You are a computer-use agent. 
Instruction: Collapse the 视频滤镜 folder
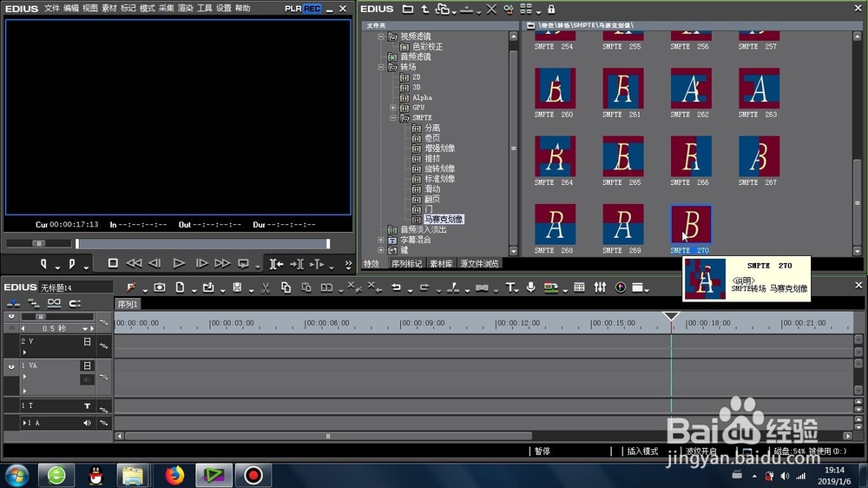pyautogui.click(x=380, y=36)
